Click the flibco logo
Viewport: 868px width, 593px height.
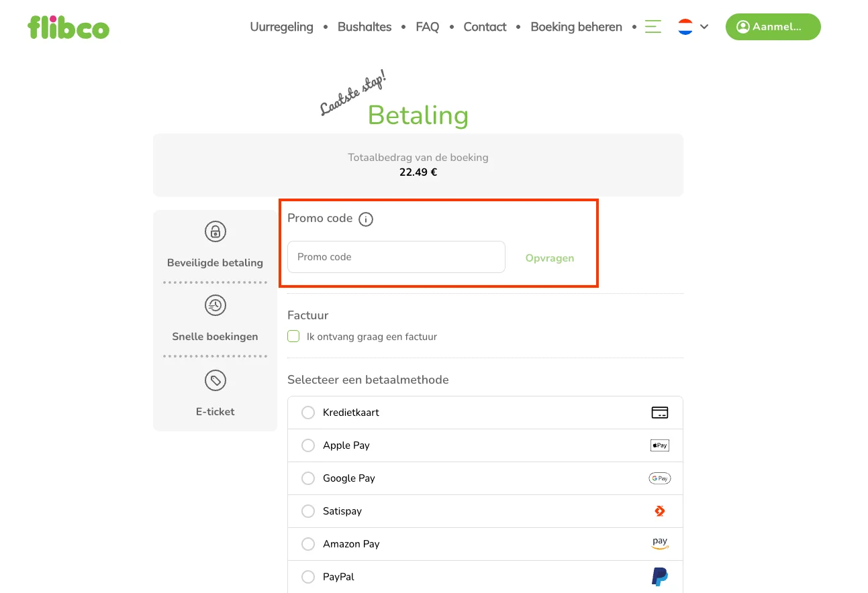(x=68, y=27)
